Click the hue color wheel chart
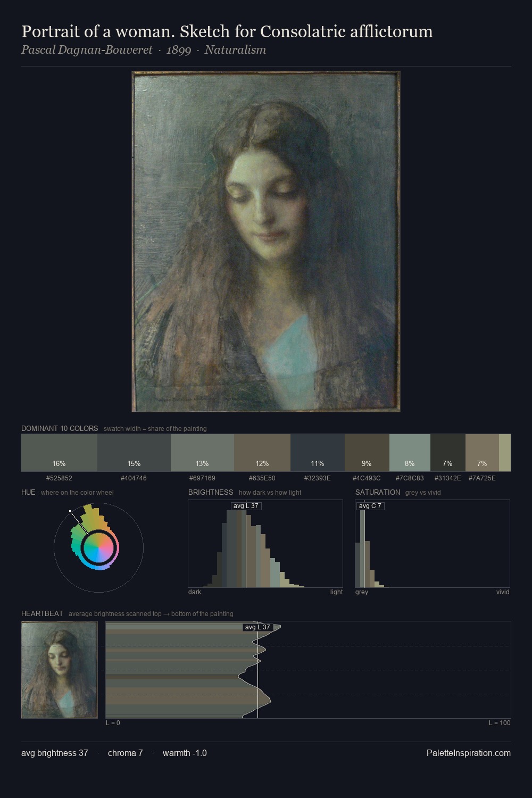532x798 pixels. coord(98,547)
